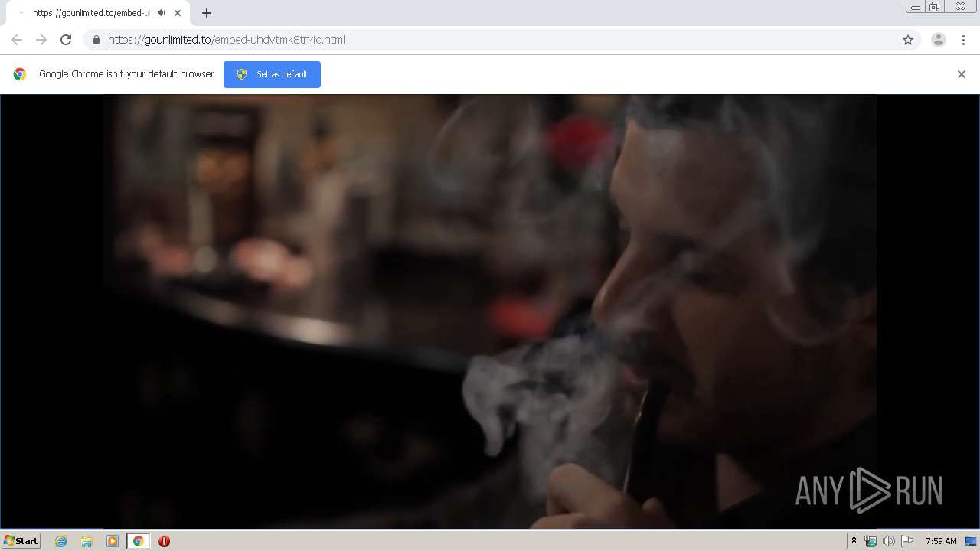
Task: Click the browser forward arrow
Action: [41, 40]
